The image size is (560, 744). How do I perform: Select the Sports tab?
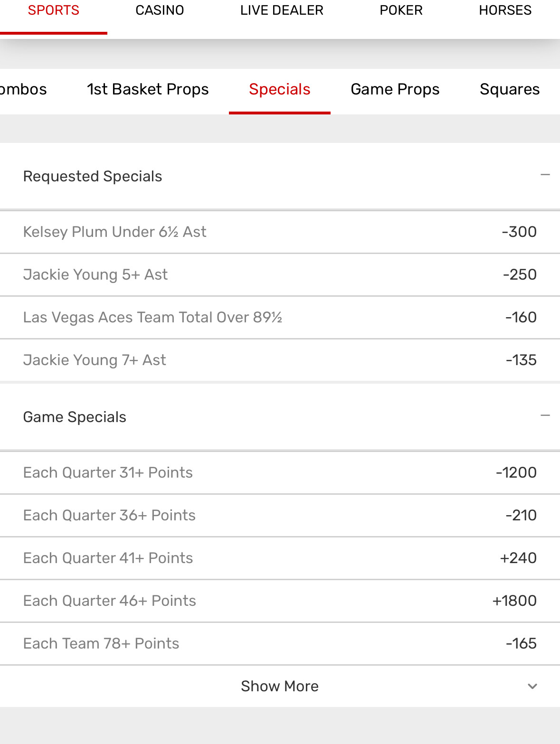point(53,10)
